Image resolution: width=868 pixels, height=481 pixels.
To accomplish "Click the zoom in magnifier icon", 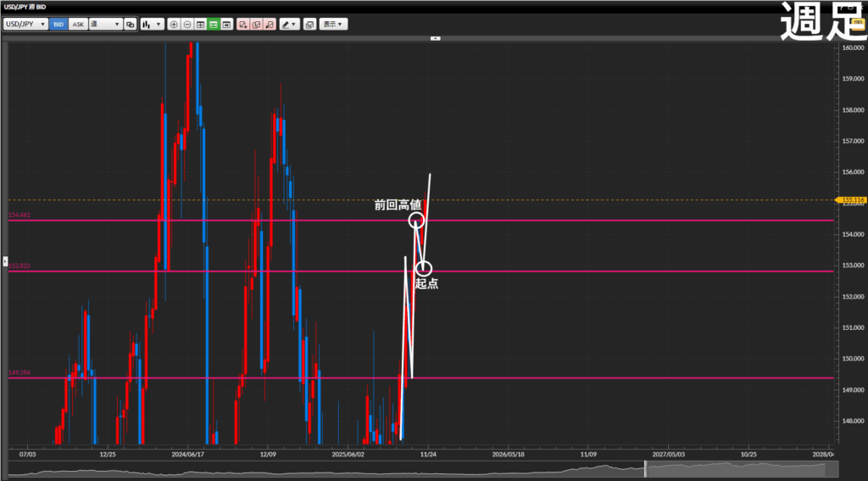I will point(174,25).
